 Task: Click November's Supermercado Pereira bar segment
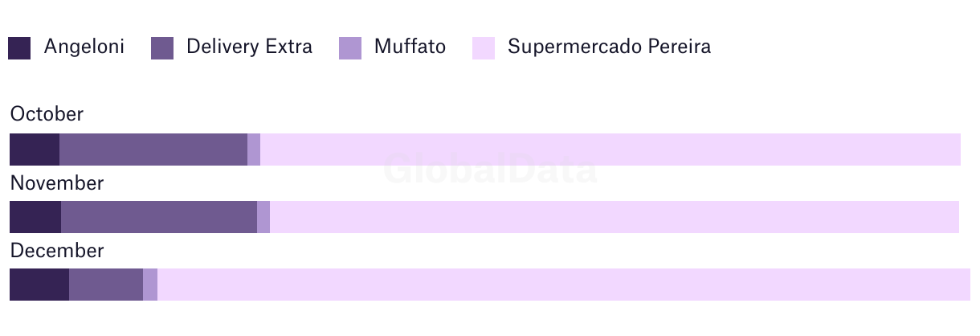coord(615,217)
